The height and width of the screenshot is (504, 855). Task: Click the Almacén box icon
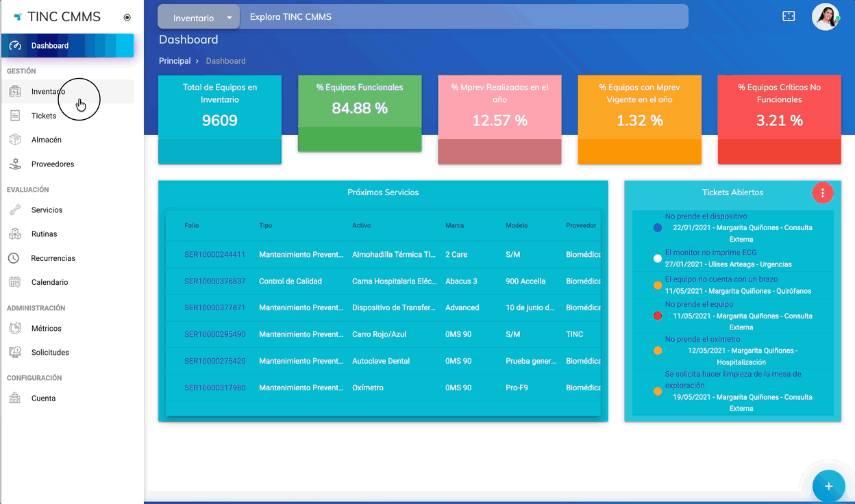(x=15, y=140)
